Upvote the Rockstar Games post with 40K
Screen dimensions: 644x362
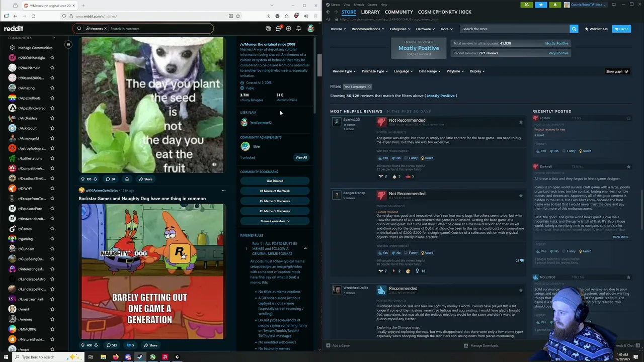coord(83,345)
